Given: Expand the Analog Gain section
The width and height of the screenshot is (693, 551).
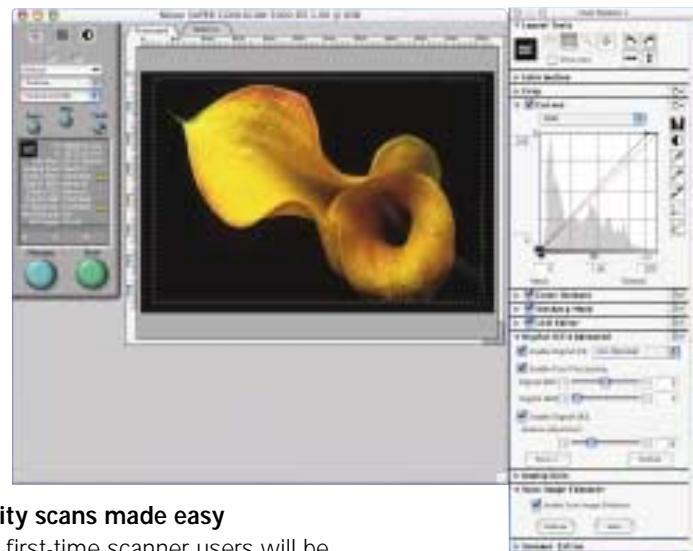Looking at the screenshot, I should (x=516, y=476).
